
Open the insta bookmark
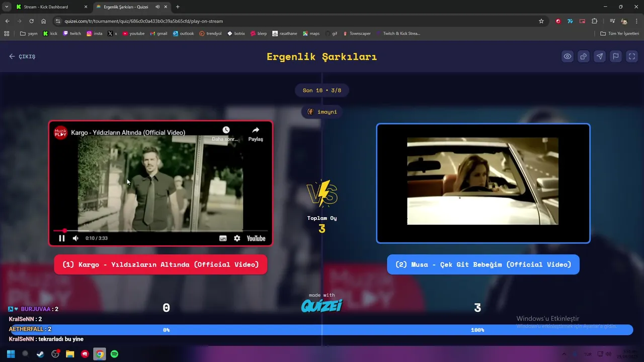95,34
